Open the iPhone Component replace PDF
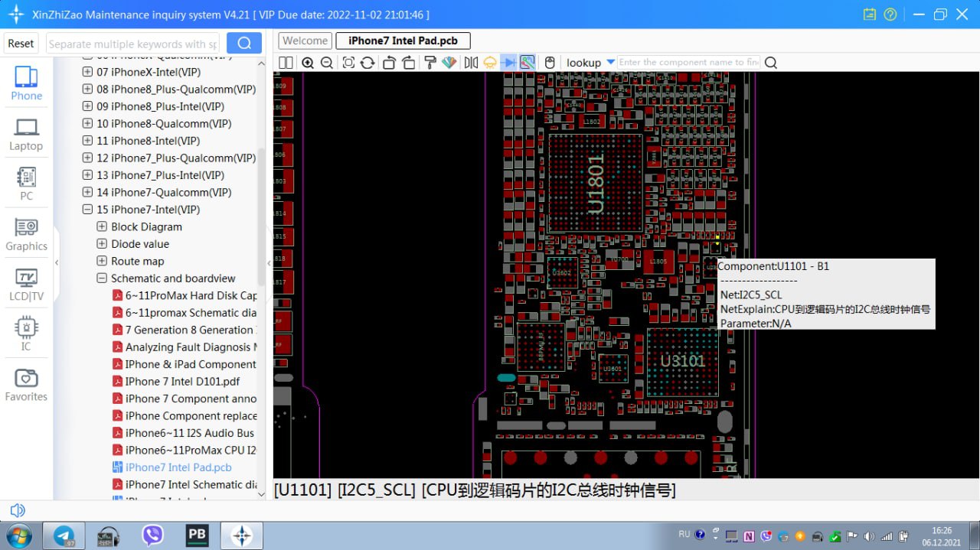The width and height of the screenshot is (980, 550). click(185, 416)
